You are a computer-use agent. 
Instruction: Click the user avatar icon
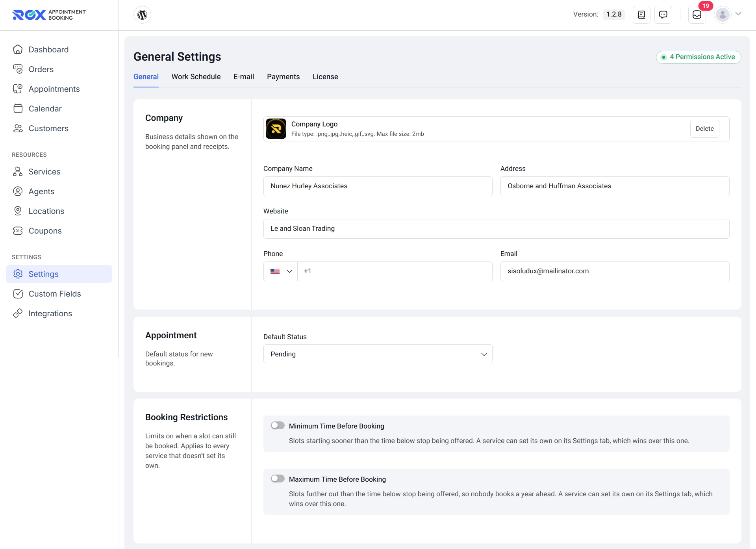(723, 15)
